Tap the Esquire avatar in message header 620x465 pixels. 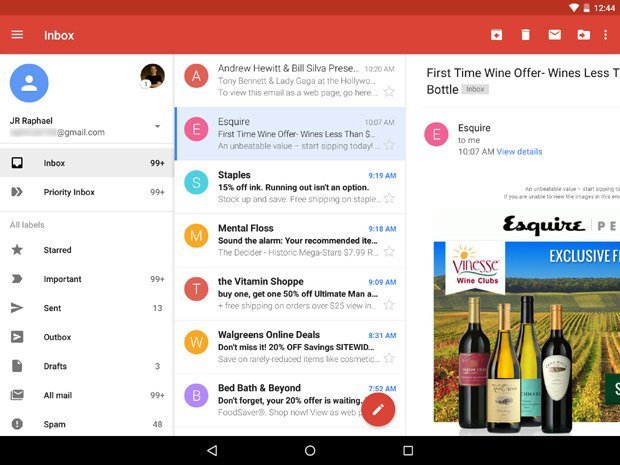tap(436, 134)
